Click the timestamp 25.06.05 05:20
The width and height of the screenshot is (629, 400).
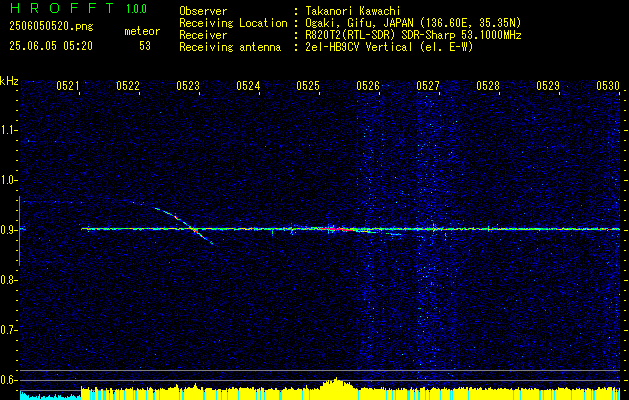click(x=51, y=46)
